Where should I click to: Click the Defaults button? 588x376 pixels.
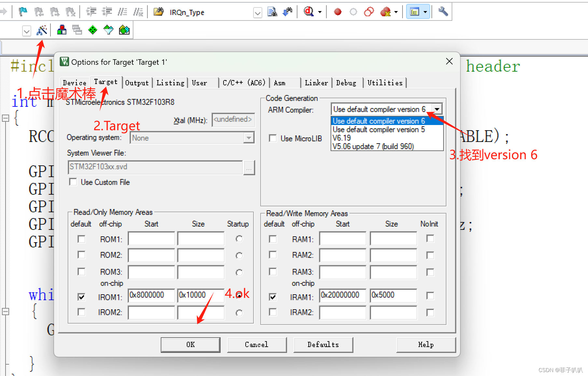[x=323, y=344]
